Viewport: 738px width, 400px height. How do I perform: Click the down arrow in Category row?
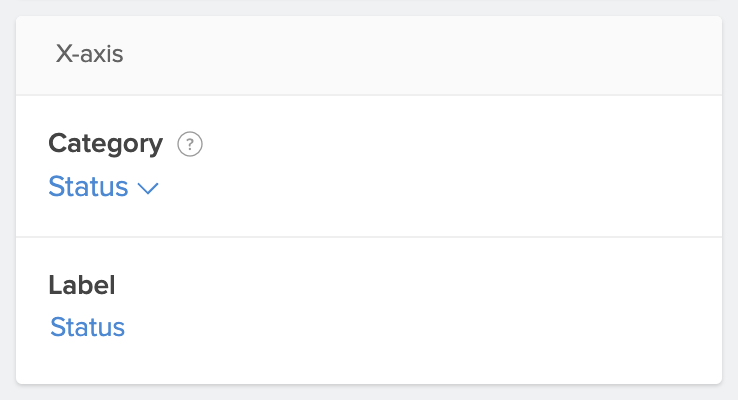pos(148,188)
